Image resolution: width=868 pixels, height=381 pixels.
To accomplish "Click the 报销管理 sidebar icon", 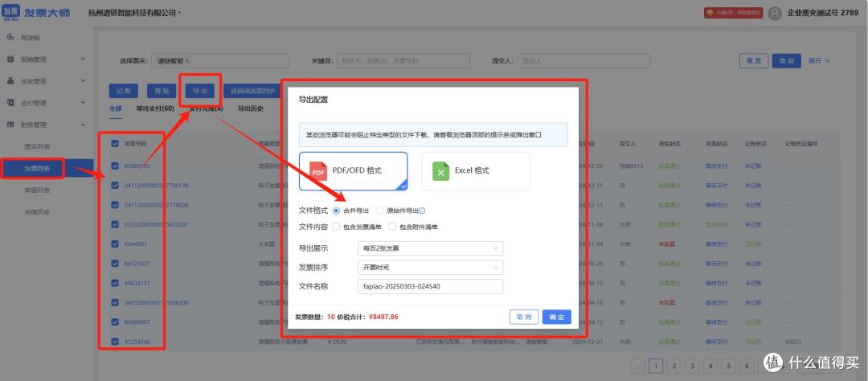I will tap(10, 59).
